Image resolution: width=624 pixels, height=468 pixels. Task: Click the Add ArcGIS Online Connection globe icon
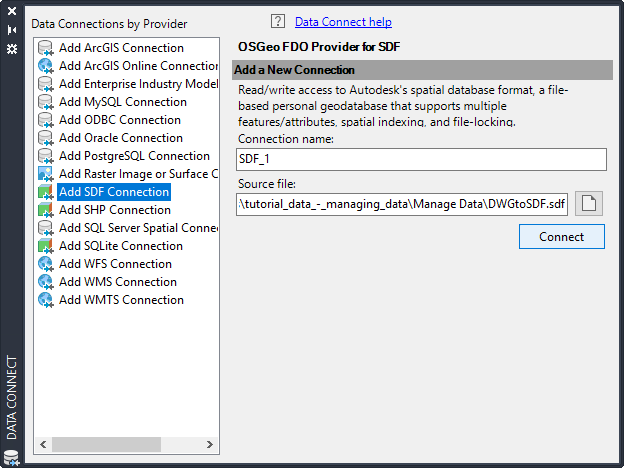click(x=46, y=66)
